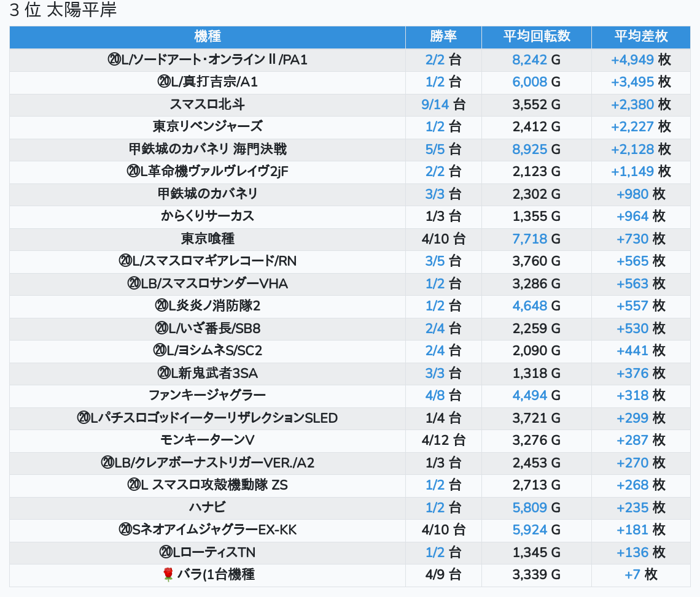Image resolution: width=700 pixels, height=597 pixels.
Task: Click the rose icon beside バラ(1台機種
Action: coord(168,574)
